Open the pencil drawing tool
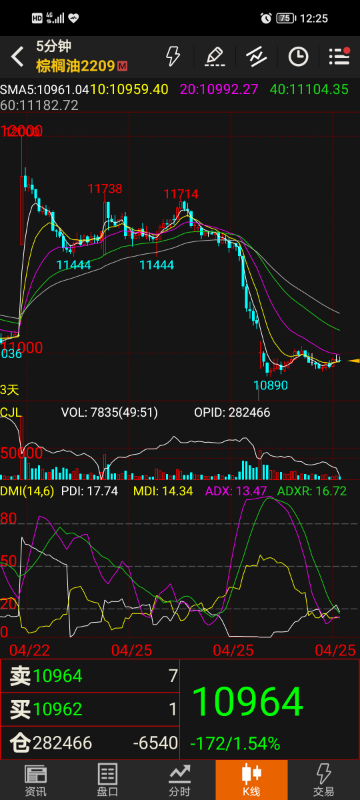 [x=215, y=56]
